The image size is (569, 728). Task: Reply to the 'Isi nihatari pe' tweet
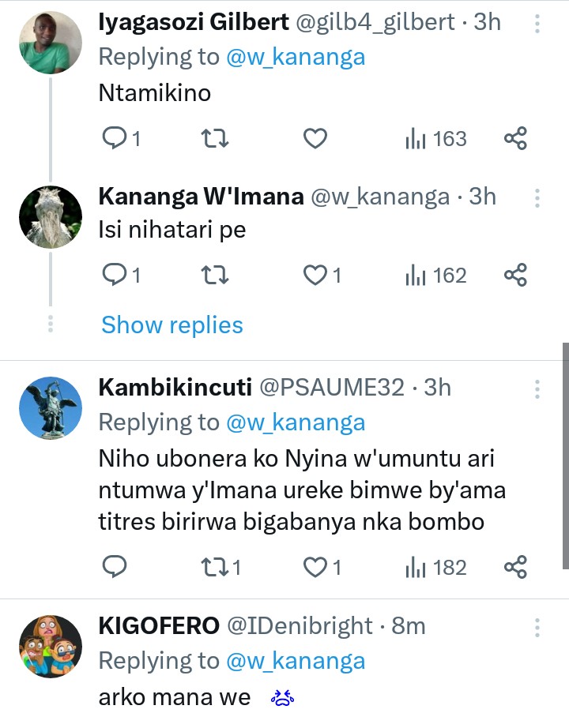(x=115, y=275)
